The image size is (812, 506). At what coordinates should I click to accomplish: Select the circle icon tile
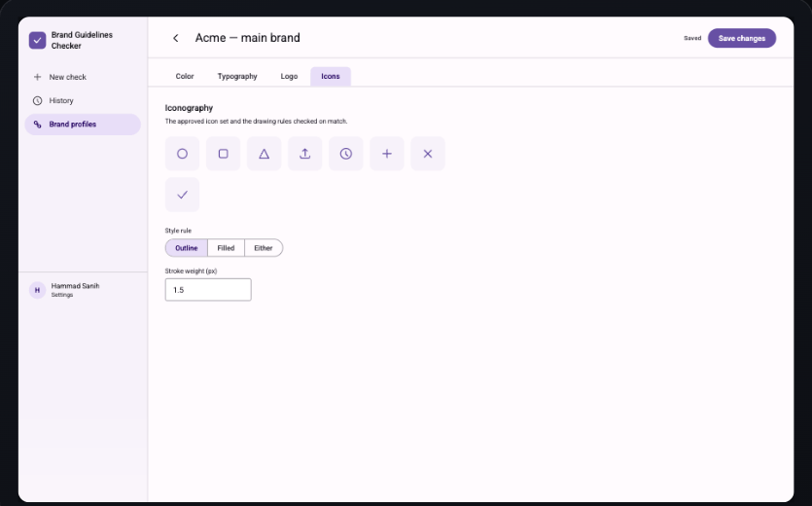pos(182,154)
